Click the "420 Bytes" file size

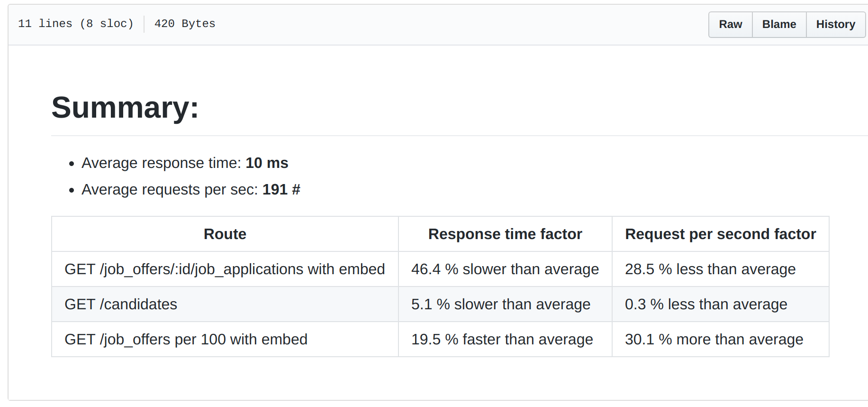point(185,24)
